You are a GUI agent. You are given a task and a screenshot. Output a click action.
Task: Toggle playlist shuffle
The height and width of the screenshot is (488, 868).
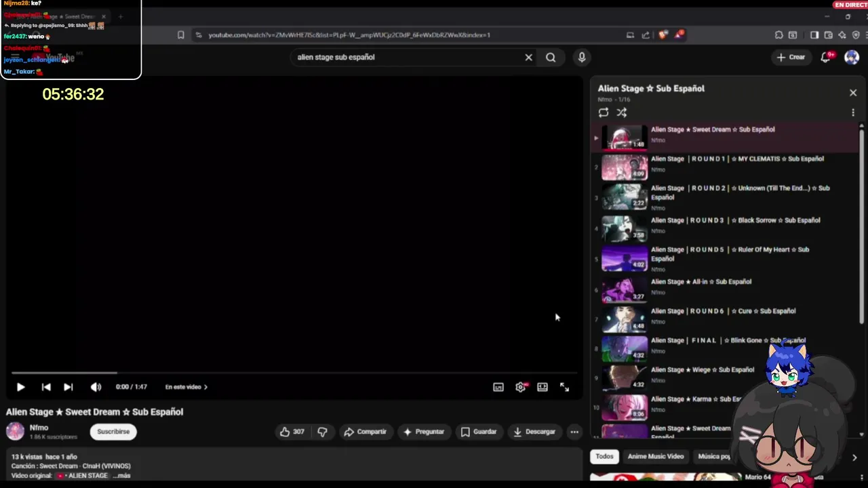click(x=622, y=113)
